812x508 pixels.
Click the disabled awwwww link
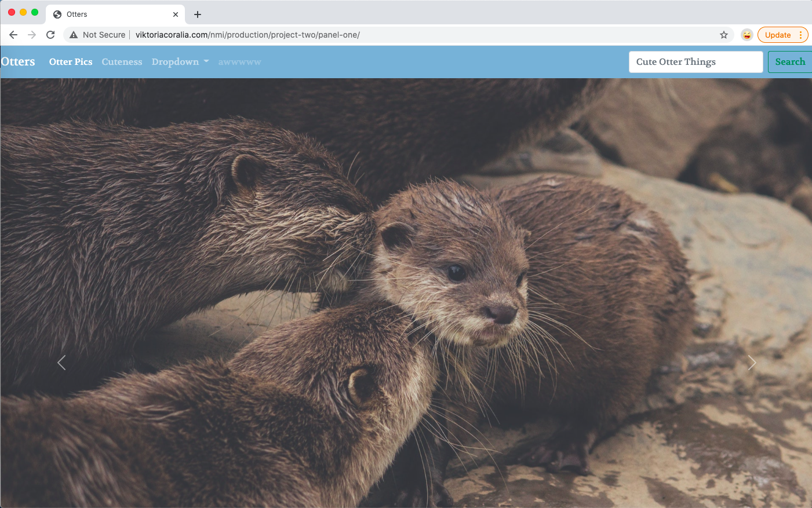click(x=239, y=62)
